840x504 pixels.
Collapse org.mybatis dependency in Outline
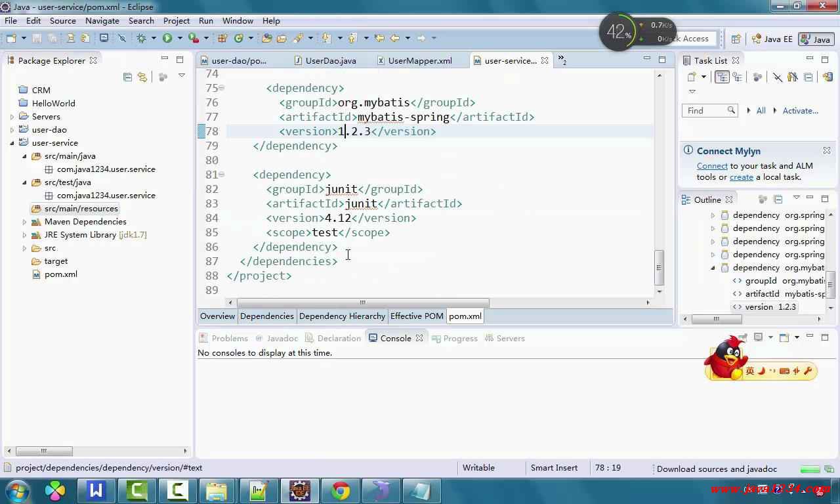(713, 268)
